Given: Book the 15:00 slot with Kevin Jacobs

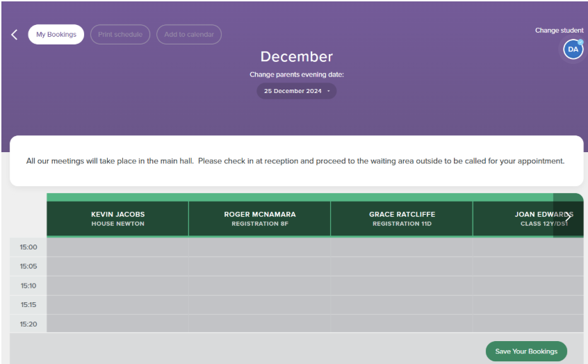Looking at the screenshot, I should tap(117, 247).
